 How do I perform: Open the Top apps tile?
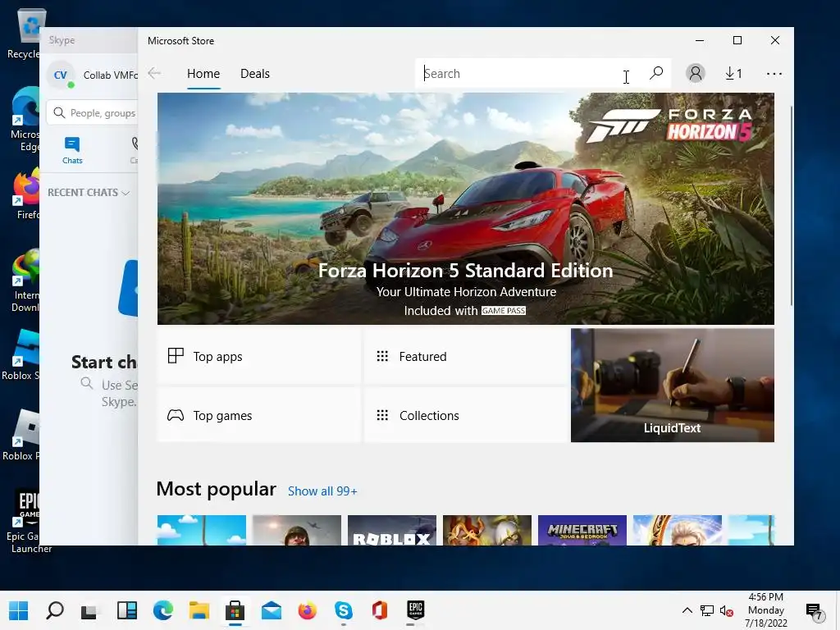pos(258,356)
